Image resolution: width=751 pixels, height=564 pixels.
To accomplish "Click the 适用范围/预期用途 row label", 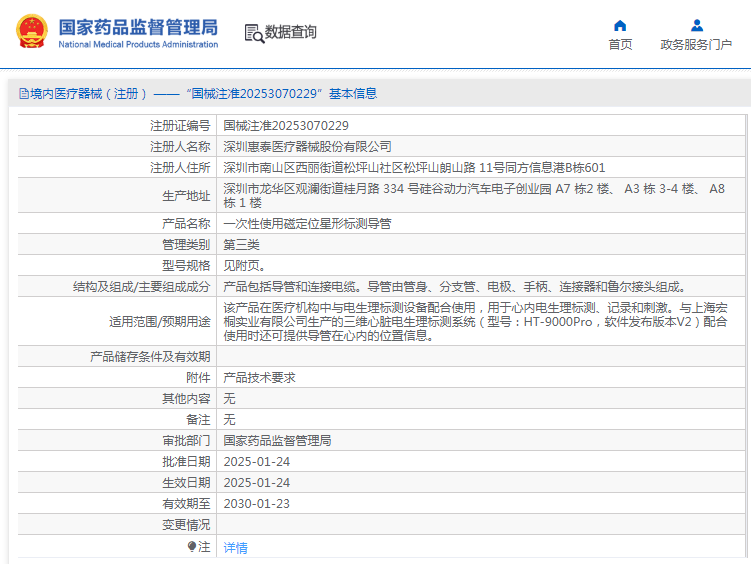I will coord(160,322).
